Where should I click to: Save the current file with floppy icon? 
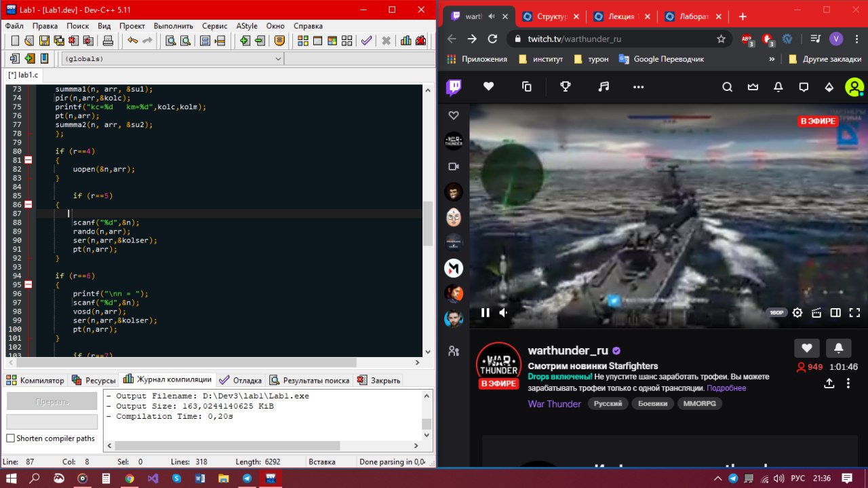(x=44, y=41)
